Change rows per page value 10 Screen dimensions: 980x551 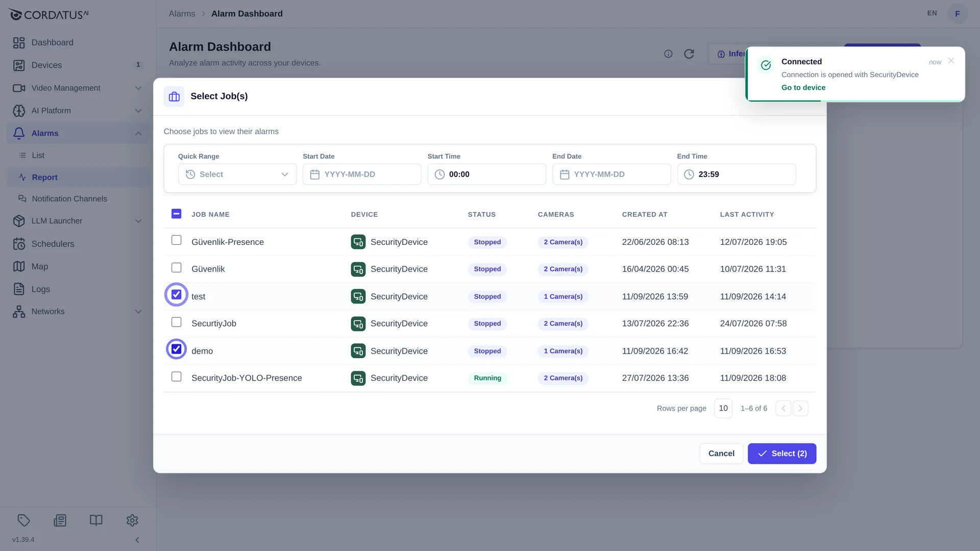coord(723,408)
